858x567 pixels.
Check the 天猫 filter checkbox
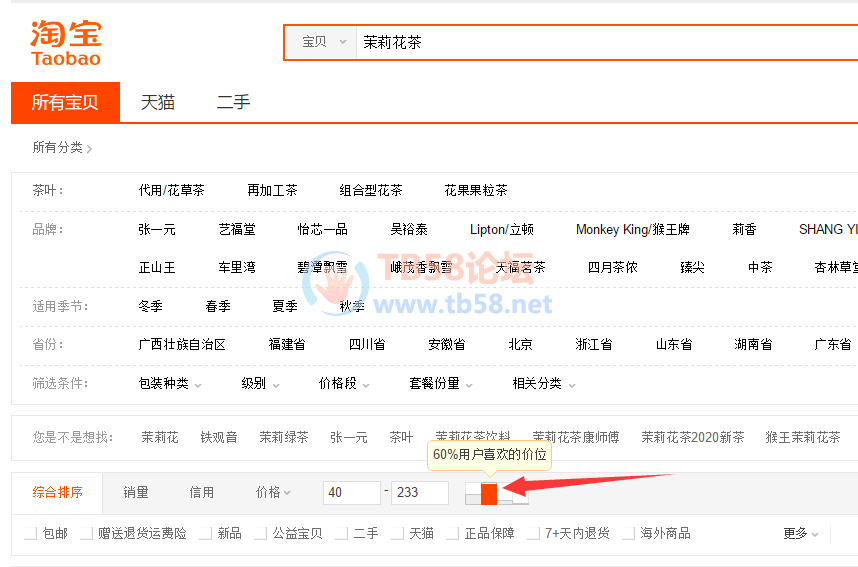pos(397,534)
